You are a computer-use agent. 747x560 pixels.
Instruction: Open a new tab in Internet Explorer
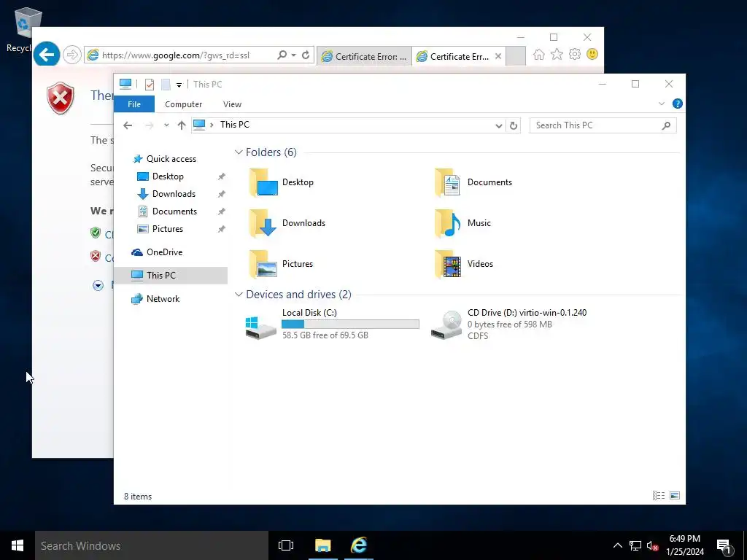(516, 56)
